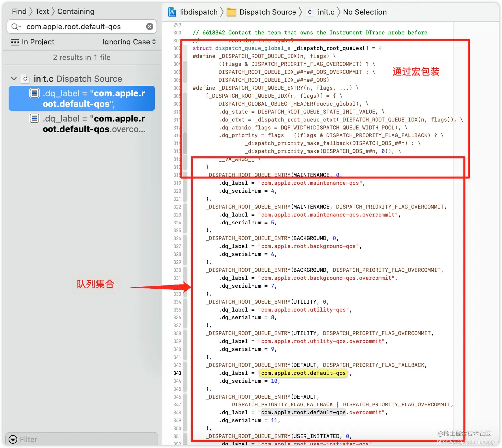Open libdispatch in the jump bar
The height and width of the screenshot is (448, 502).
click(199, 12)
